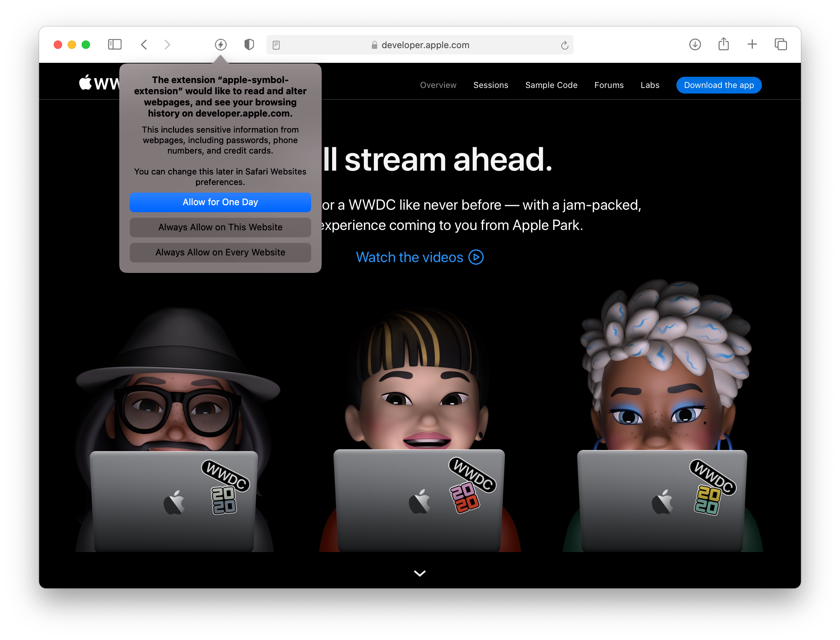Go back to the previous page

tap(144, 45)
